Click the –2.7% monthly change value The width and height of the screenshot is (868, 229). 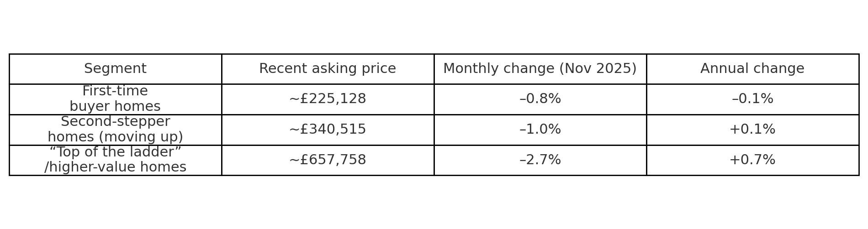click(x=540, y=160)
